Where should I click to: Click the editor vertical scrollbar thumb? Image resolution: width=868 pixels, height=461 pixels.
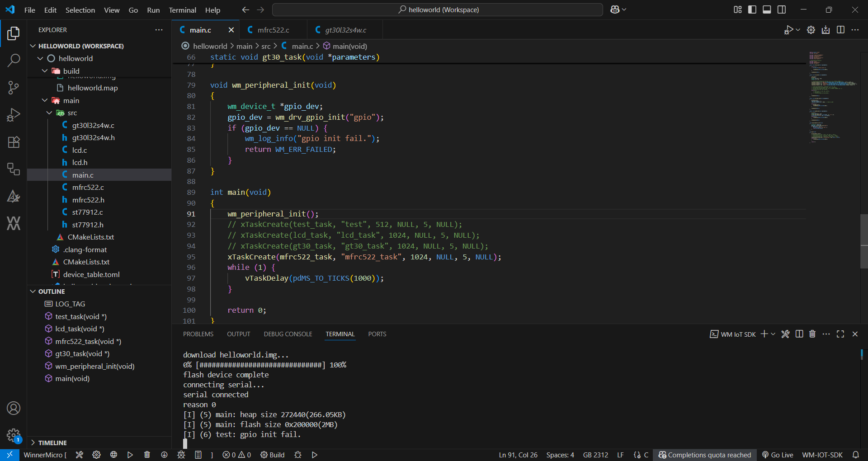[864, 241]
